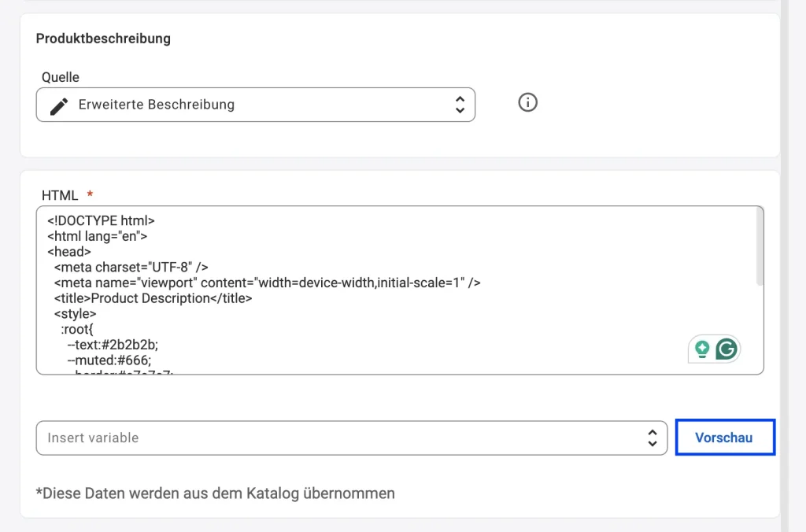This screenshot has width=806, height=532.
Task: Open the Insert variable dropdown
Action: 351,438
